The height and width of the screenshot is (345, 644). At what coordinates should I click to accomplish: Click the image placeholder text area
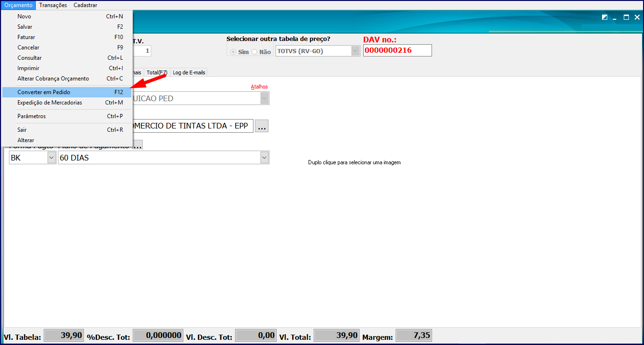pos(354,162)
